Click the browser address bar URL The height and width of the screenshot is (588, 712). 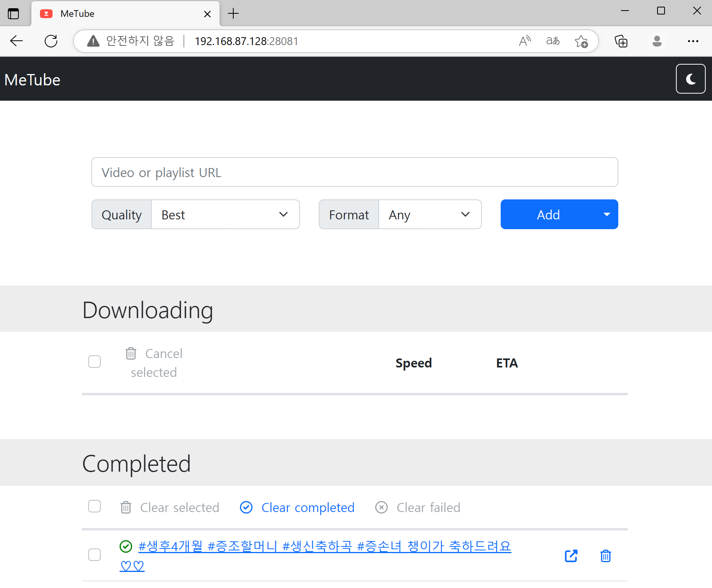(247, 41)
